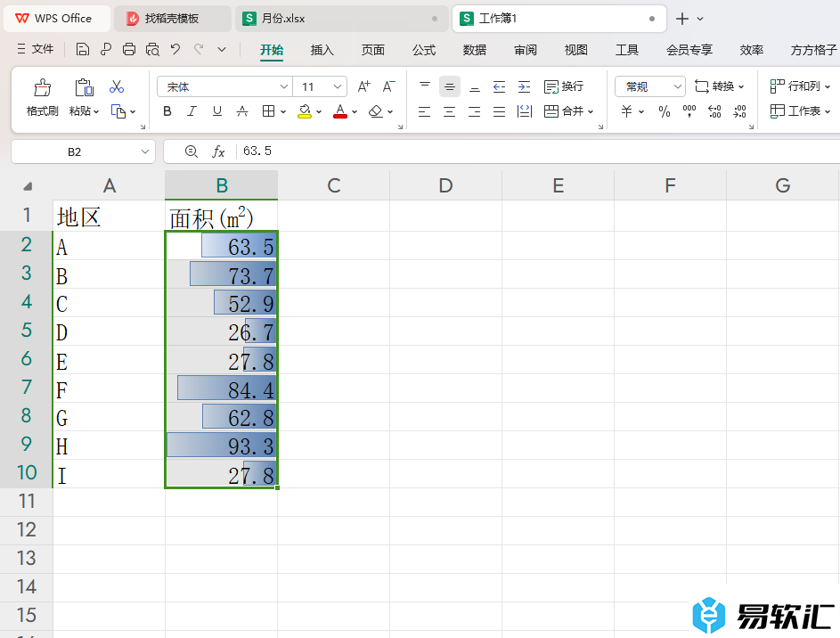This screenshot has height=638, width=840.
Task: Open Print Preview icon
Action: pos(152,50)
